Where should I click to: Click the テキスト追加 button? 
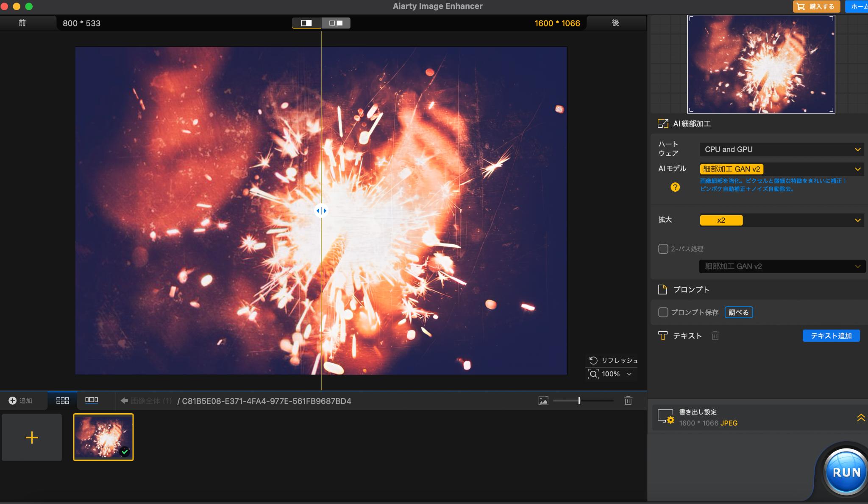click(831, 336)
